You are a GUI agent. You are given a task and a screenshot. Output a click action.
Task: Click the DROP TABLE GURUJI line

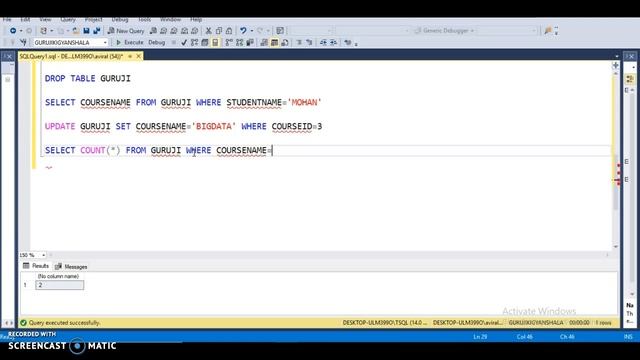(x=88, y=78)
